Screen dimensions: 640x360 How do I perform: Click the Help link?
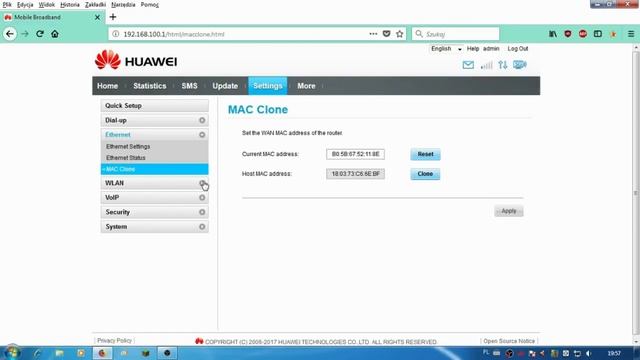473,49
